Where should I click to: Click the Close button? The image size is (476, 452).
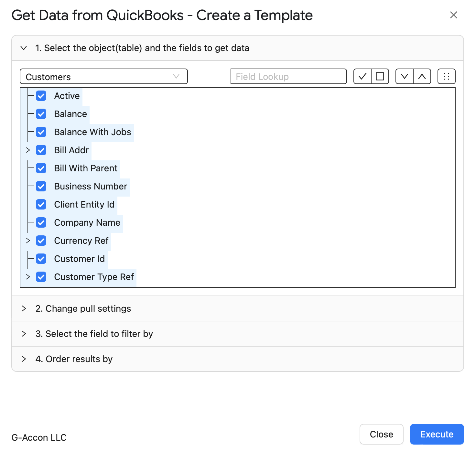tap(382, 434)
